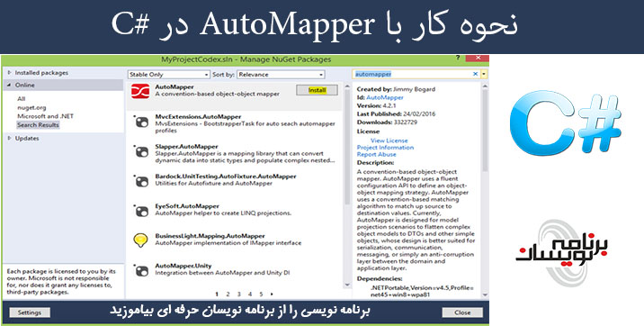Screen dimensions: 644x326
Task: Open the View License link
Action: (x=389, y=140)
